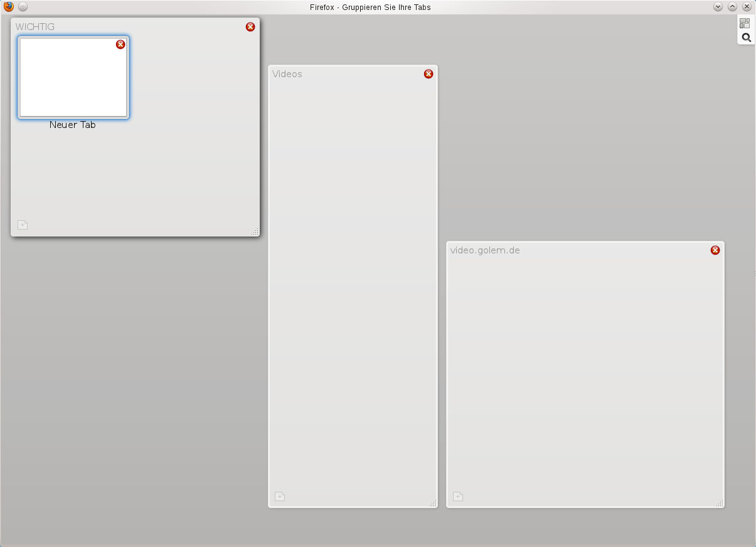Screen dimensions: 756x547
Task: Dismiss the video.golem.de group
Action: tap(715, 250)
